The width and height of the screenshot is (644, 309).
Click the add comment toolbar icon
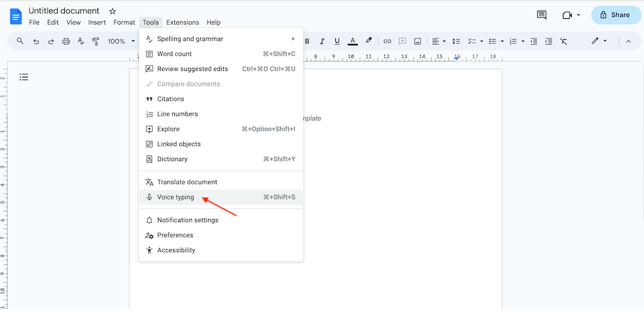click(x=402, y=41)
